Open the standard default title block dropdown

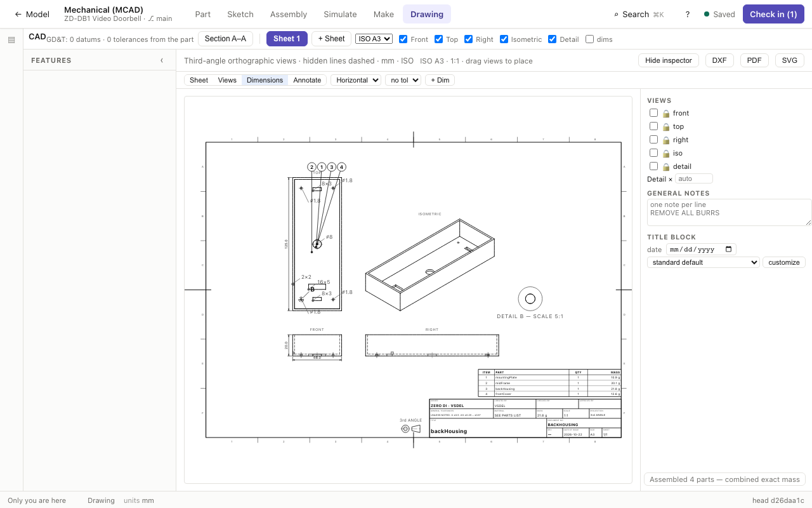704,262
